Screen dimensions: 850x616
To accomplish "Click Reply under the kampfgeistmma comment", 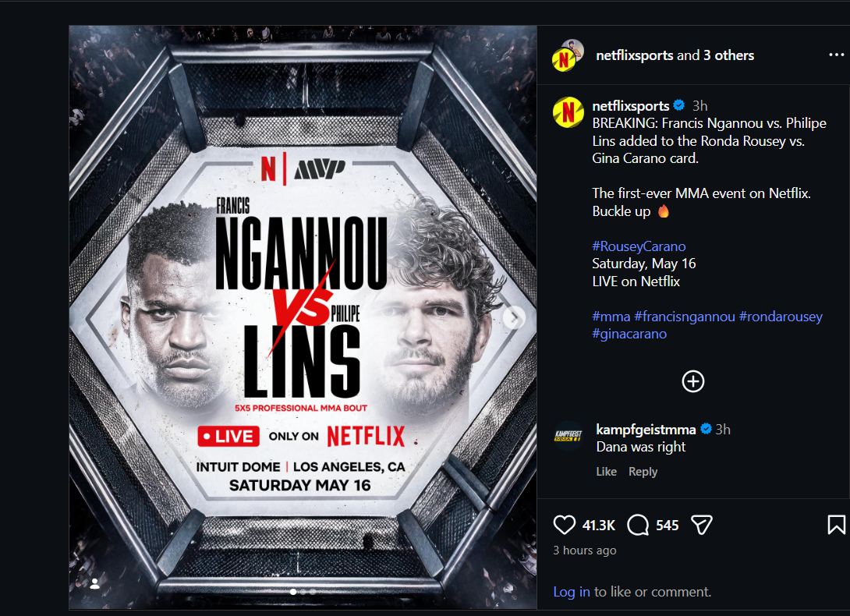I will [x=643, y=472].
